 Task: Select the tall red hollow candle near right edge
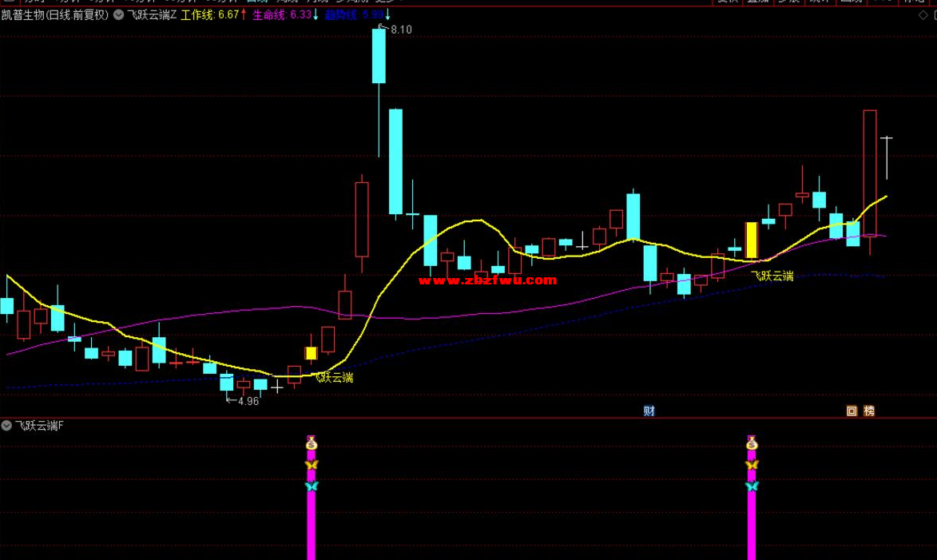[x=869, y=173]
